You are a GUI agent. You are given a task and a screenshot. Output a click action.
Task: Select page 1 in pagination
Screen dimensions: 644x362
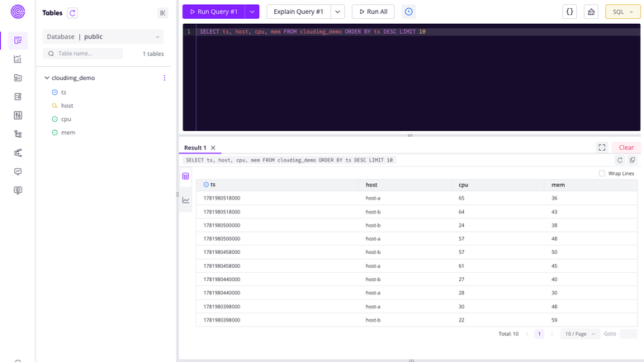click(539, 334)
